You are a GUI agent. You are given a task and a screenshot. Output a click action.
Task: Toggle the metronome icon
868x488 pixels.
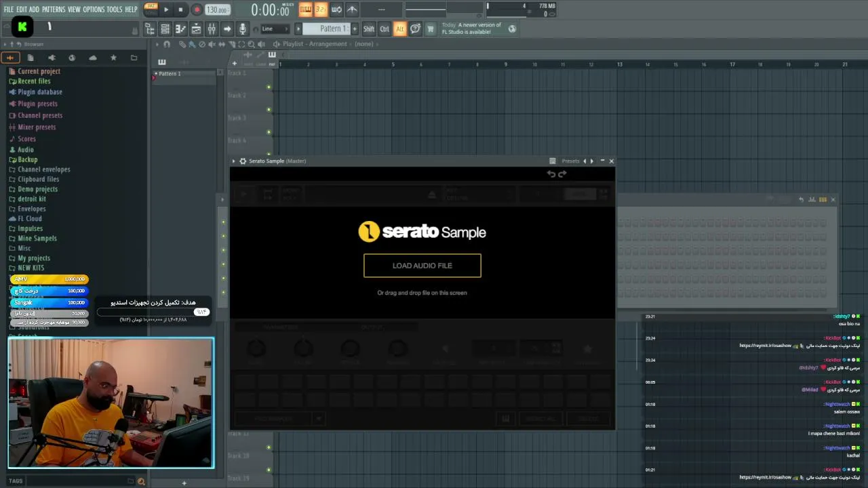(x=353, y=9)
